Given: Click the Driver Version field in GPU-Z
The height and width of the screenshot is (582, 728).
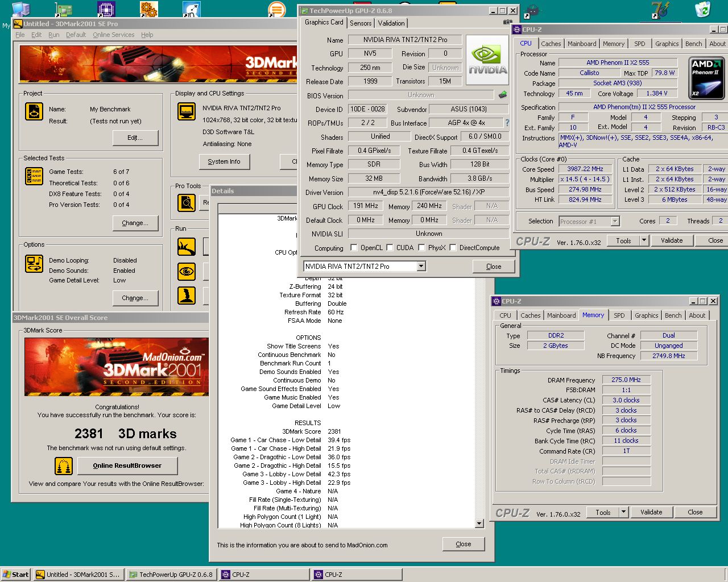Looking at the screenshot, I should coord(428,192).
